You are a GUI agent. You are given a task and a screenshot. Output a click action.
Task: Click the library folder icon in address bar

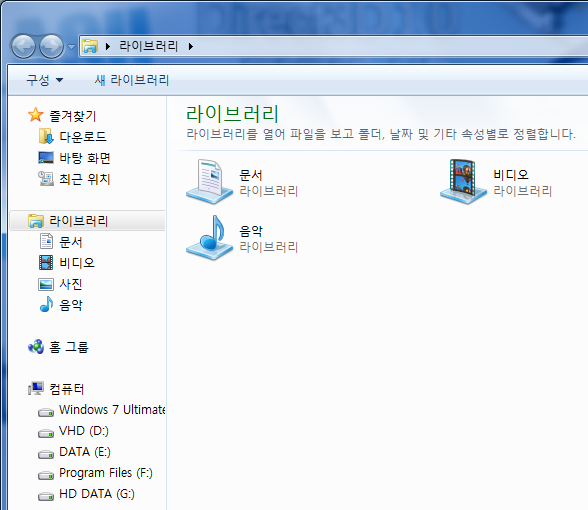pyautogui.click(x=90, y=46)
